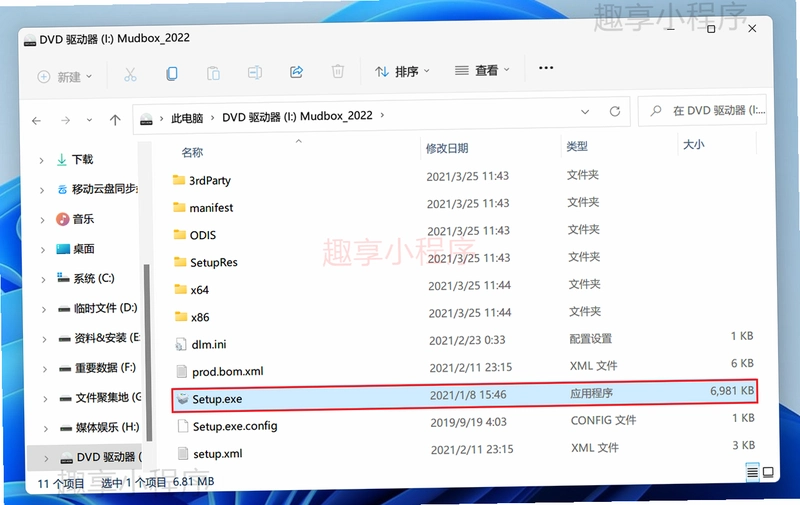Click the drive icon in address bar
800x505 pixels.
click(146, 119)
